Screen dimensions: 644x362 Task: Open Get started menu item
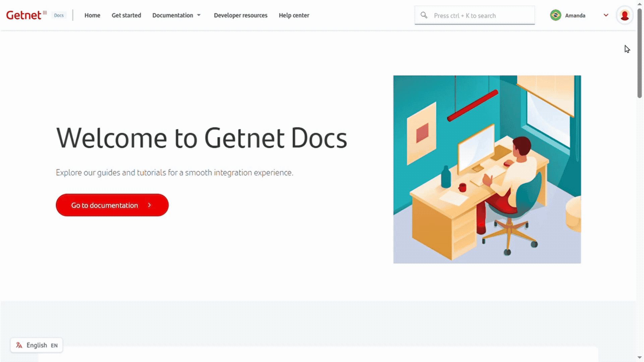click(126, 15)
